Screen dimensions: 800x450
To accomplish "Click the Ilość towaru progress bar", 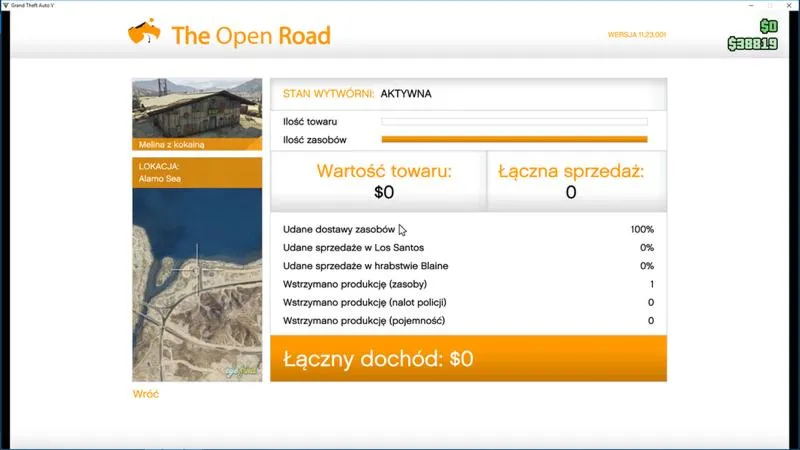I will point(514,121).
